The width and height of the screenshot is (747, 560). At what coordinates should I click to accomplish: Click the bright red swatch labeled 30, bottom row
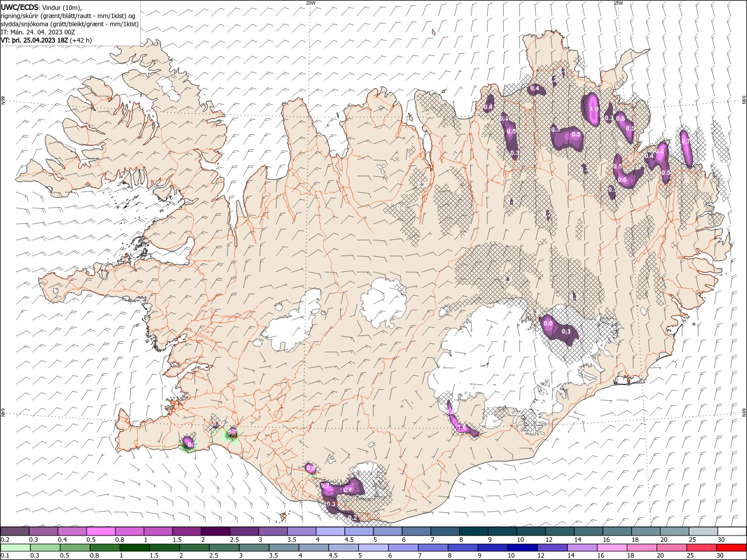pos(731,548)
